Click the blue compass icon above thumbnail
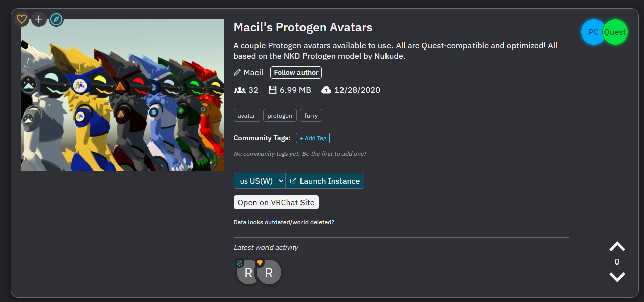Screen dimensions: 644x302 [56, 20]
